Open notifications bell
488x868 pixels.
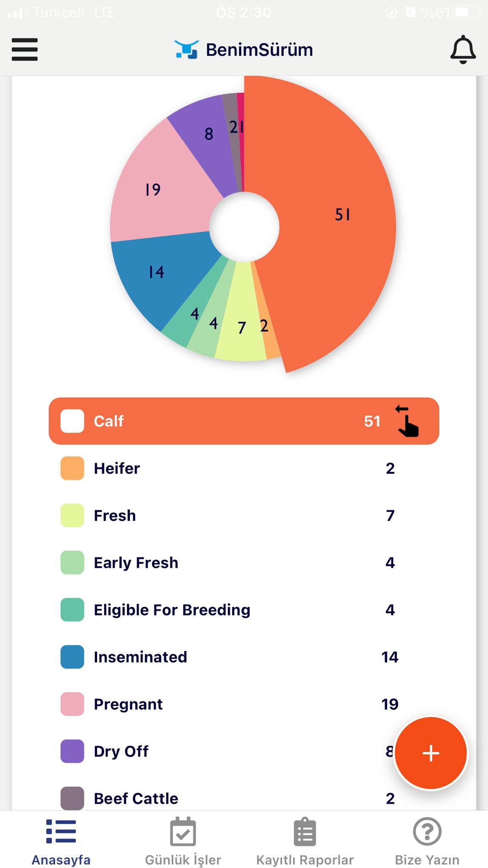point(463,50)
